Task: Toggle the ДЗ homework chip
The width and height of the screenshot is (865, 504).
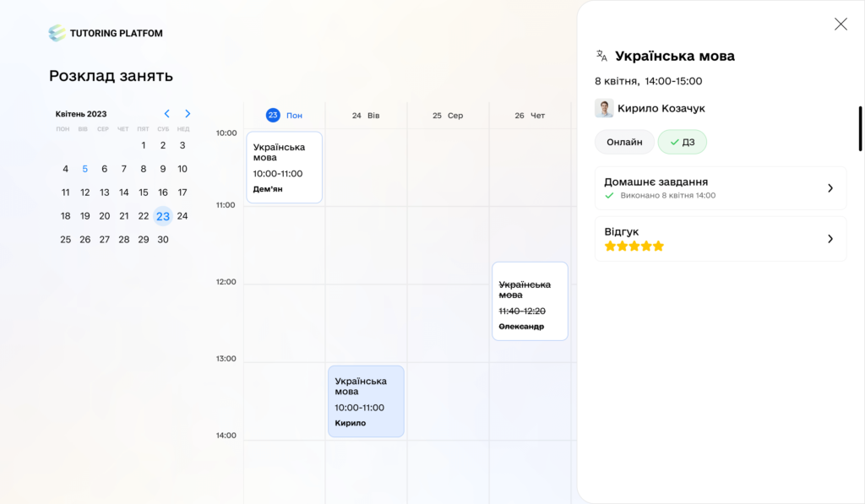Action: [683, 142]
